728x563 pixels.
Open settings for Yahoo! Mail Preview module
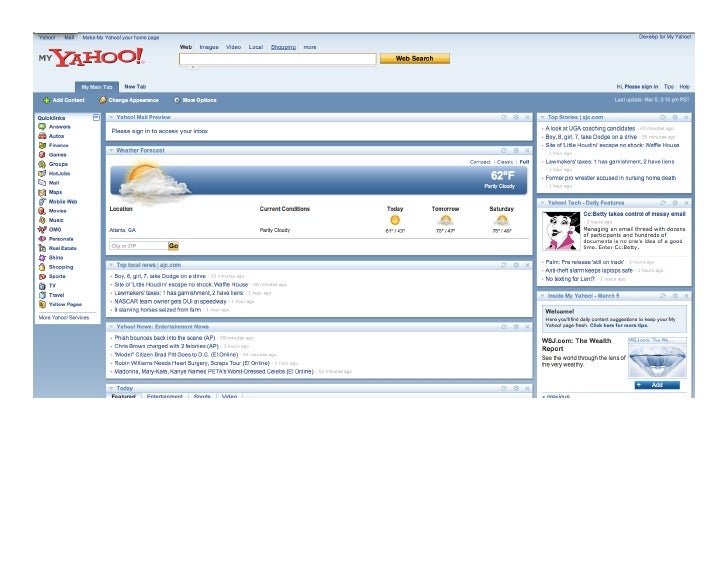516,117
